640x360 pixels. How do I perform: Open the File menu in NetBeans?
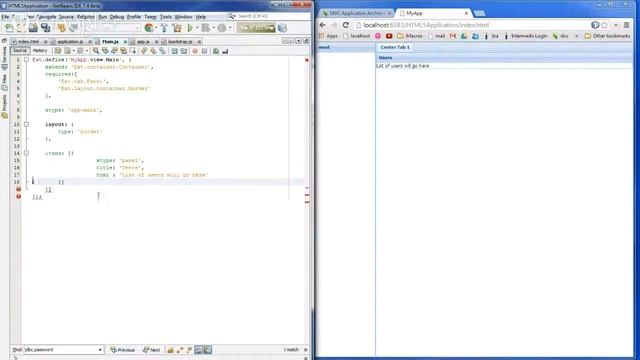click(5, 17)
